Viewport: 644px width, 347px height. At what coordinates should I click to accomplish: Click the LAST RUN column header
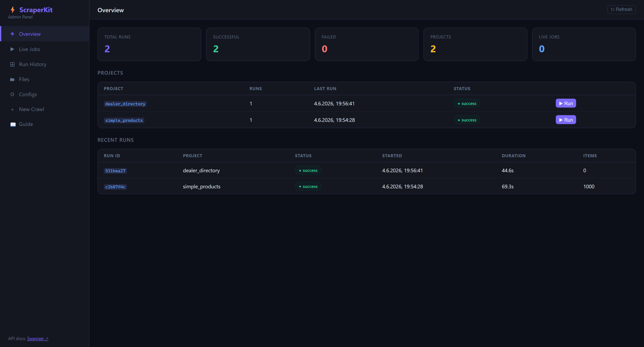point(325,89)
